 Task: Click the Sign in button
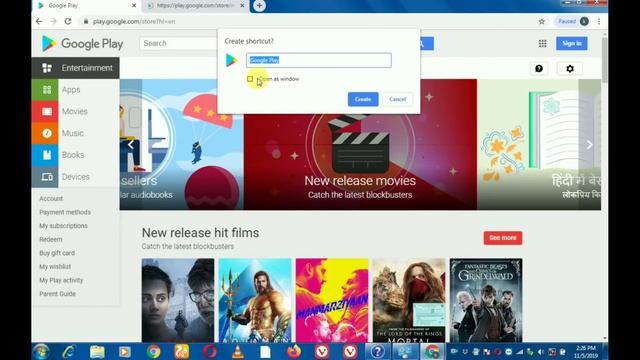click(x=571, y=44)
